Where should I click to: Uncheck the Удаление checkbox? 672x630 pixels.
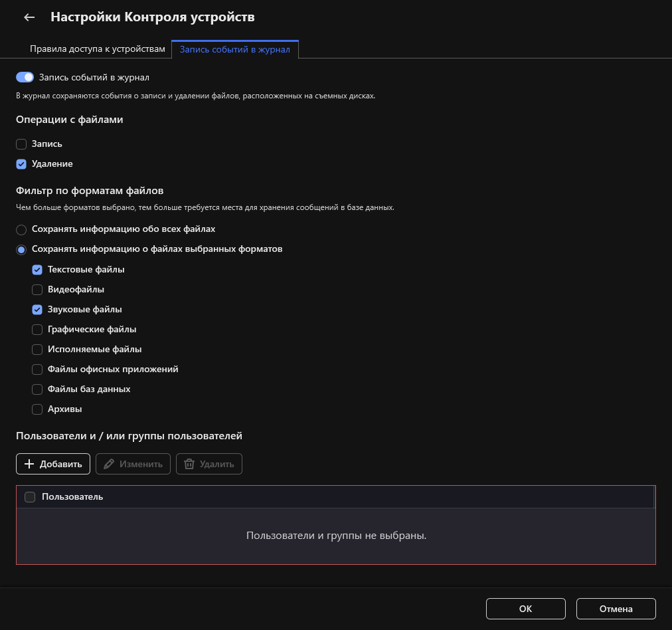click(21, 163)
